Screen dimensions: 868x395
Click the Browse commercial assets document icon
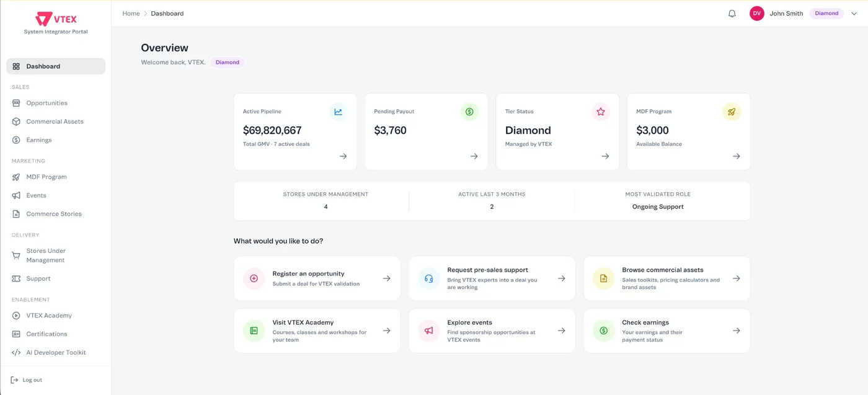pyautogui.click(x=603, y=278)
